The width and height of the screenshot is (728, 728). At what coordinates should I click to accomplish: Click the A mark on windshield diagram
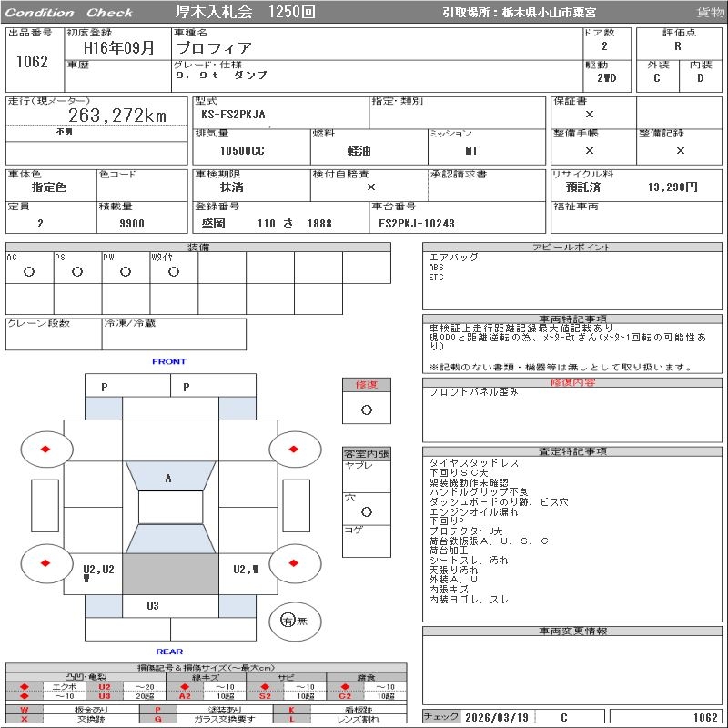coord(168,479)
